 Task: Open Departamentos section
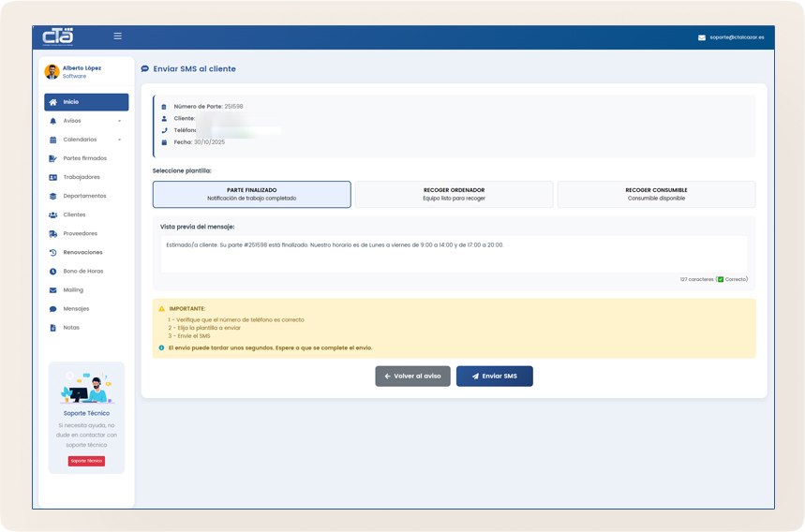(x=86, y=196)
